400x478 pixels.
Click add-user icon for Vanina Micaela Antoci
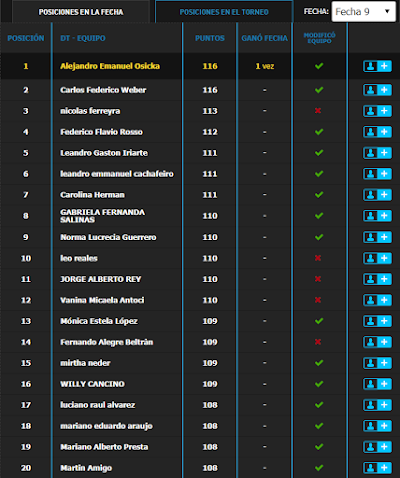click(377, 300)
